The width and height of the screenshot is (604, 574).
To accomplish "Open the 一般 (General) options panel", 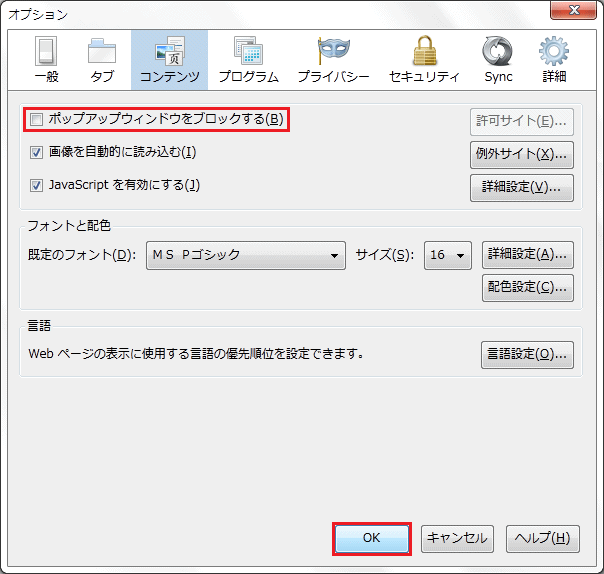I will [47, 60].
